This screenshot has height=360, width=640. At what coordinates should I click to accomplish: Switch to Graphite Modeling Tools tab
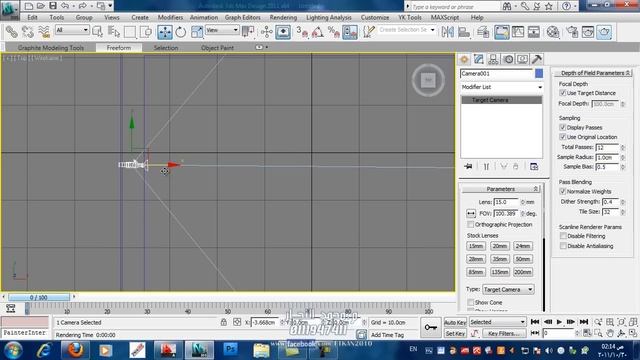point(51,48)
